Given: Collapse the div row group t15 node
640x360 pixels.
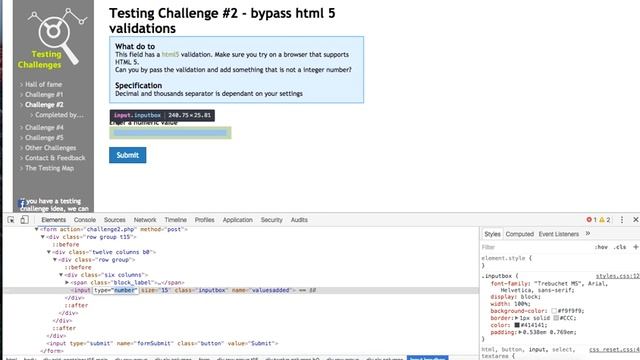Looking at the screenshot, I should [x=43, y=237].
